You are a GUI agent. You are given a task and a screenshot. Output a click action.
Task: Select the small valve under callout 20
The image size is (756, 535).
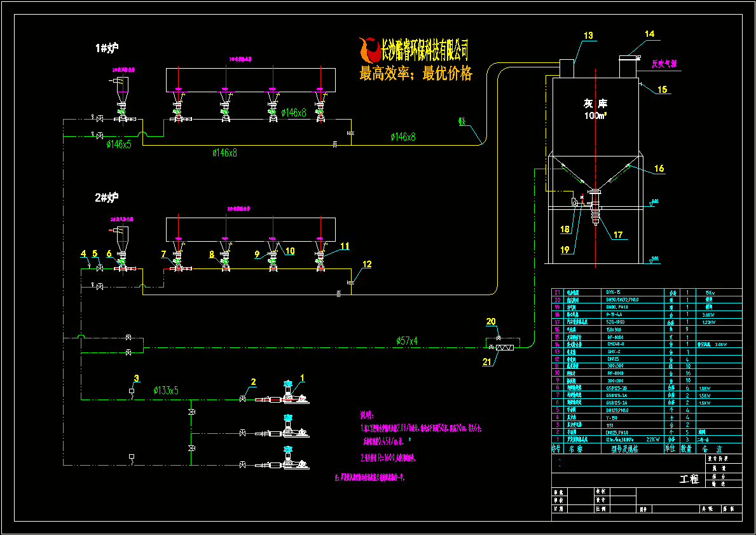click(x=498, y=337)
